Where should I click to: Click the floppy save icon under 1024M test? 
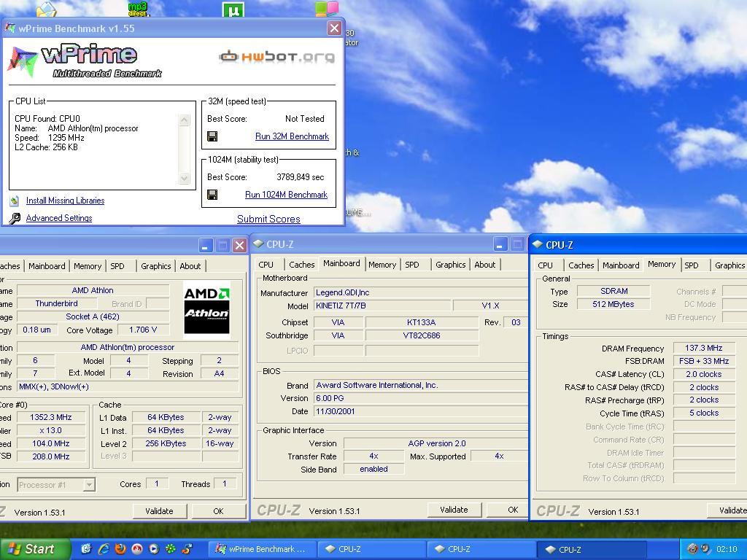click(x=212, y=194)
